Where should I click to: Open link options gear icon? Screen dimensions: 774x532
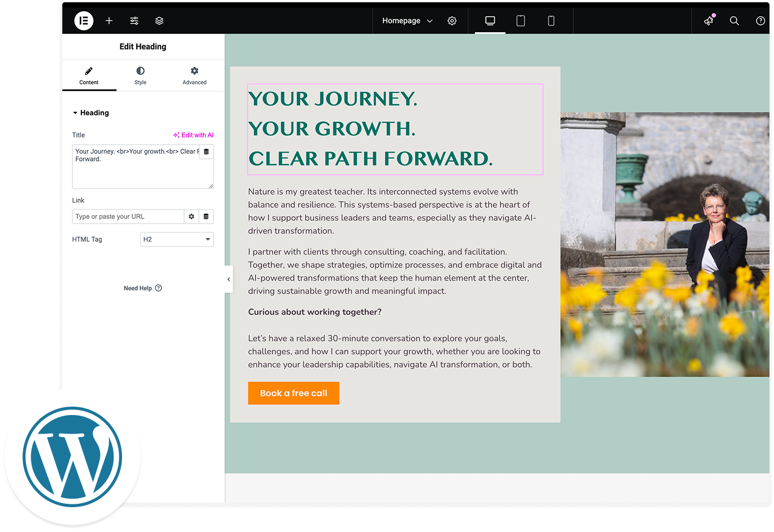pos(192,217)
